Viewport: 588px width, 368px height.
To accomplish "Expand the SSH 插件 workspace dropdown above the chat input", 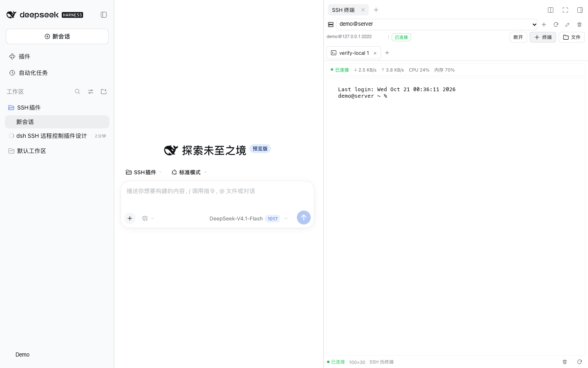I will pos(144,172).
